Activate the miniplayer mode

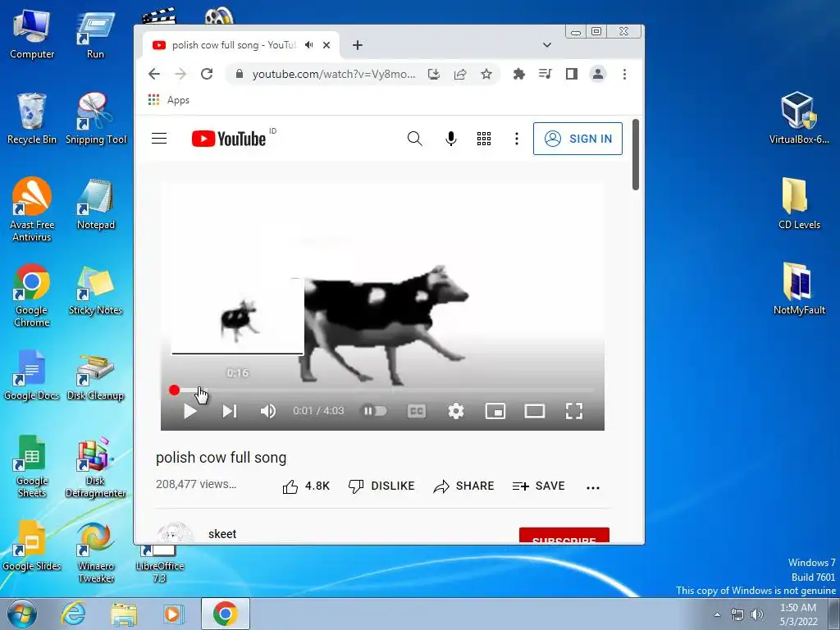[x=495, y=411]
